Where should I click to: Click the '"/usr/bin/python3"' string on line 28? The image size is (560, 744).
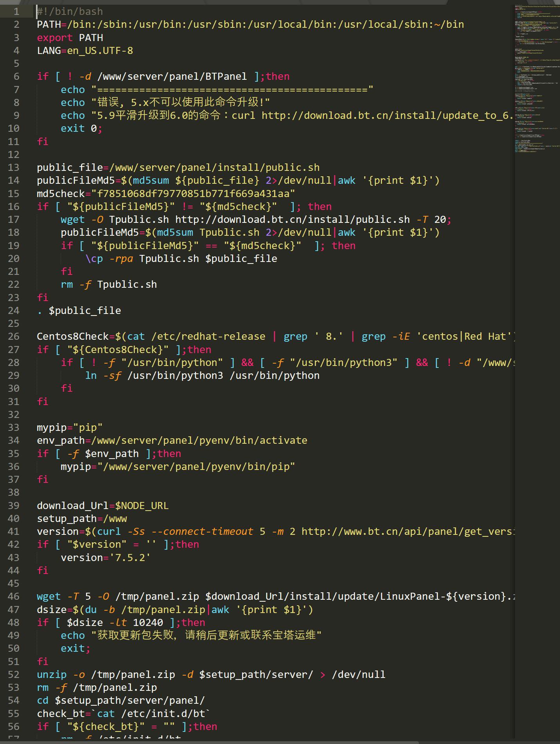point(344,363)
